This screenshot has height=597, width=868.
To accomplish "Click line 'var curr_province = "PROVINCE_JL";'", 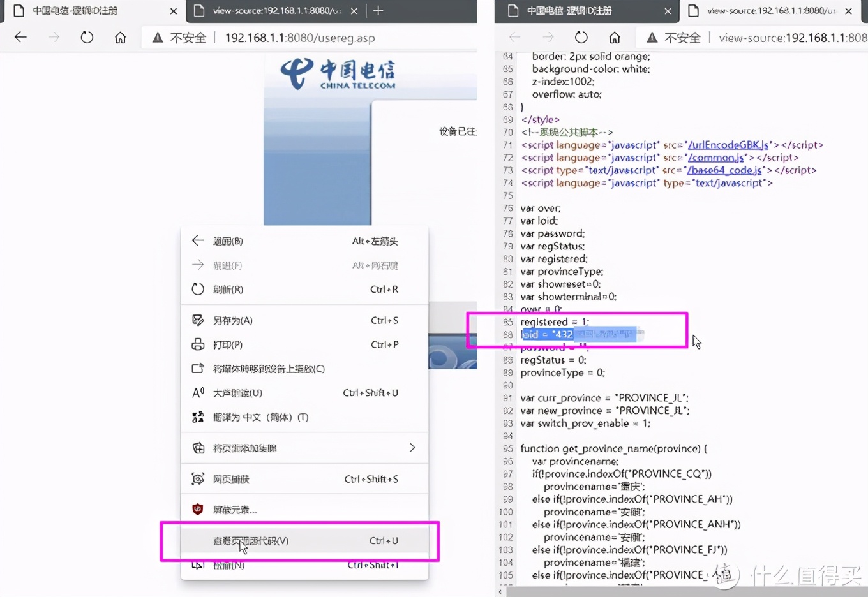I will (604, 398).
